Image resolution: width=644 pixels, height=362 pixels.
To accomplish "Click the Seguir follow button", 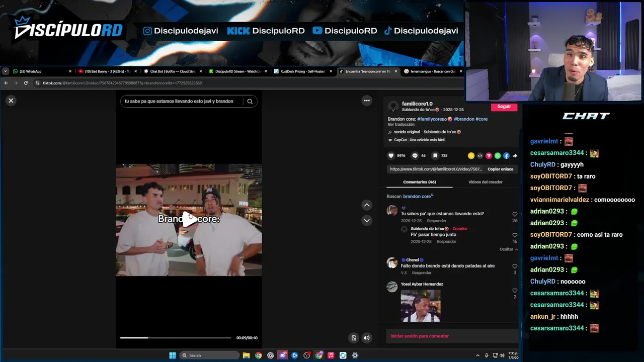I will [504, 107].
